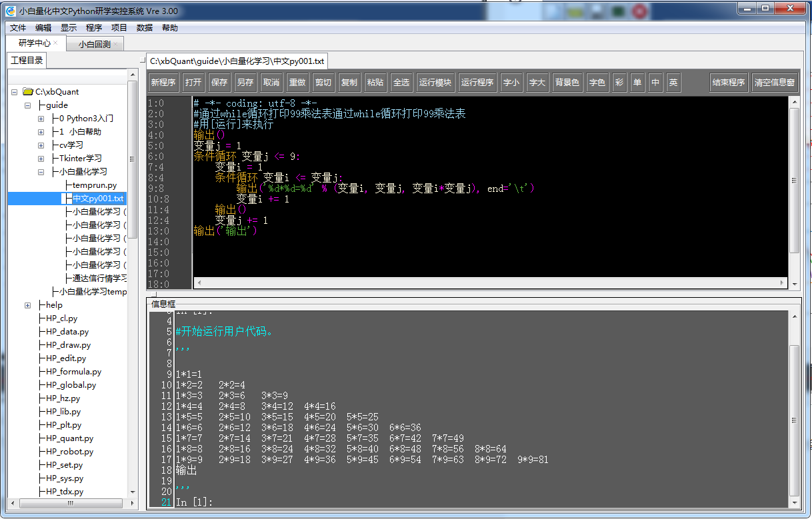812x519 pixels.
Task: Close the 小白回测 tab
Action: (116, 45)
